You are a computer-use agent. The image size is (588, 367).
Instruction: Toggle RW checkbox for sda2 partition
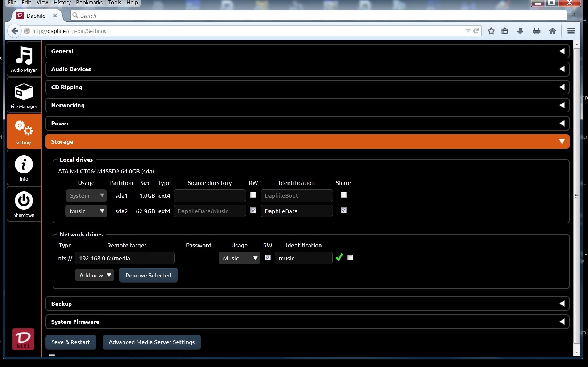click(x=253, y=210)
